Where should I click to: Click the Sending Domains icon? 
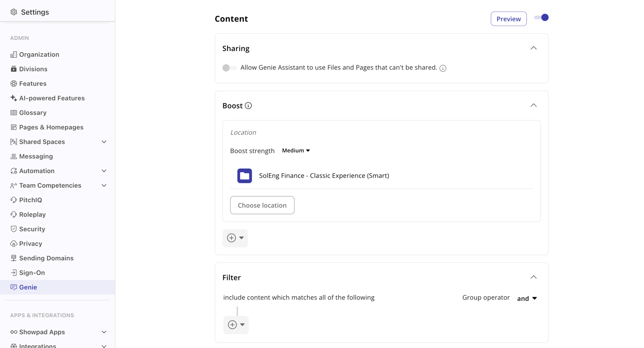[x=14, y=258]
